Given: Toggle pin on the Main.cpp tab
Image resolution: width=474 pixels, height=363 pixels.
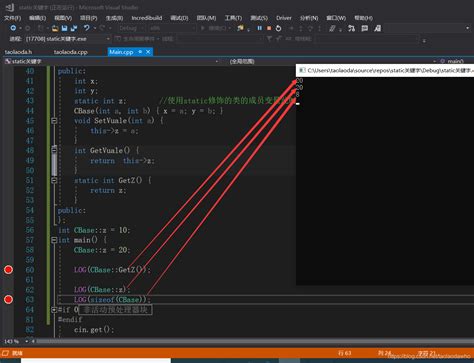Looking at the screenshot, I should pyautogui.click(x=140, y=52).
